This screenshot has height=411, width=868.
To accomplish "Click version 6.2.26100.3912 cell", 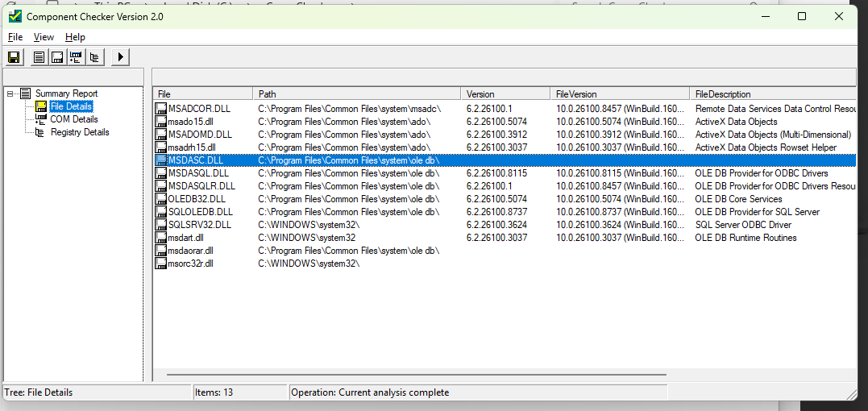I will tap(496, 135).
